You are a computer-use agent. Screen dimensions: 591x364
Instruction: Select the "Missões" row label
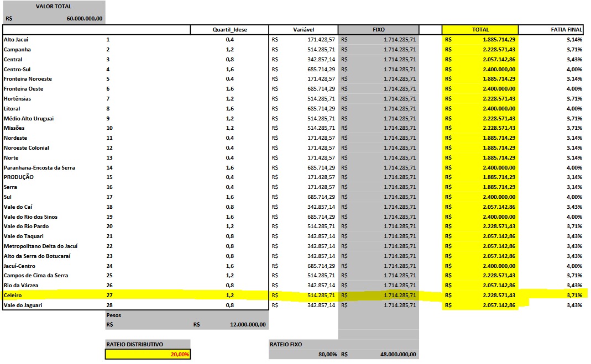[14, 128]
